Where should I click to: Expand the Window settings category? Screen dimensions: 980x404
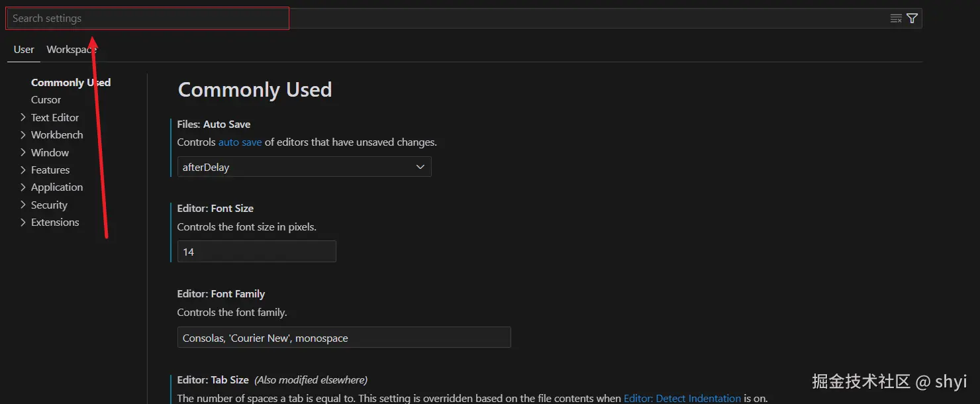(x=23, y=152)
